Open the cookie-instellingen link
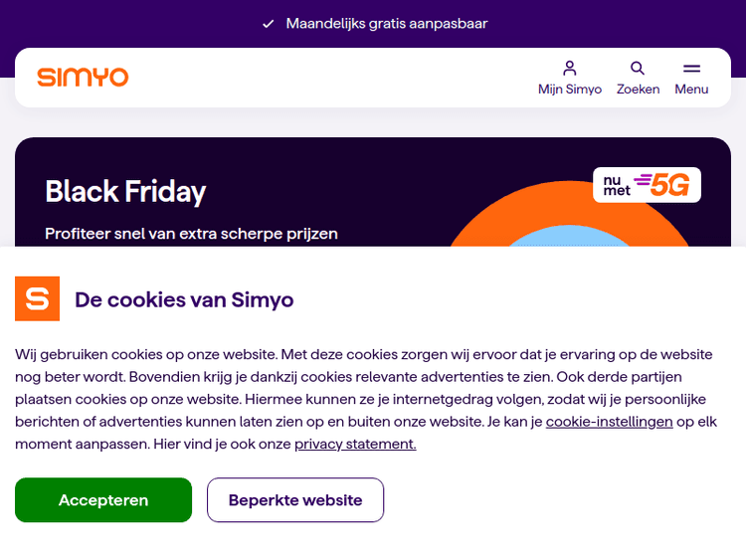 pyautogui.click(x=609, y=422)
